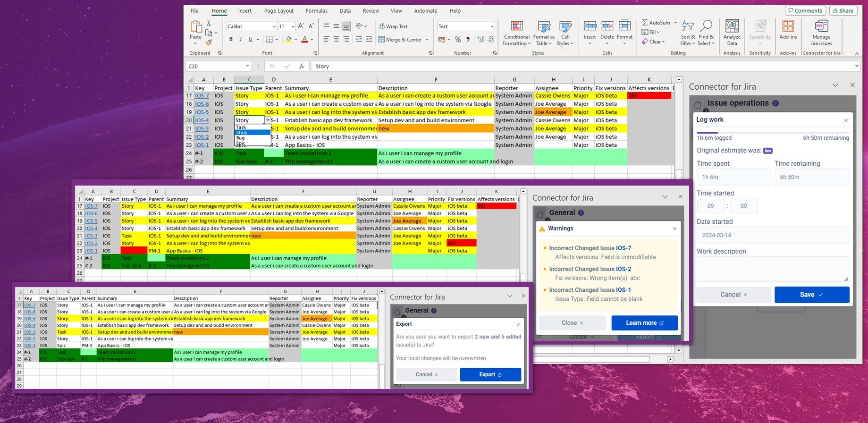Click the Cut scissors icon
The height and width of the screenshot is (423, 868).
209,23
